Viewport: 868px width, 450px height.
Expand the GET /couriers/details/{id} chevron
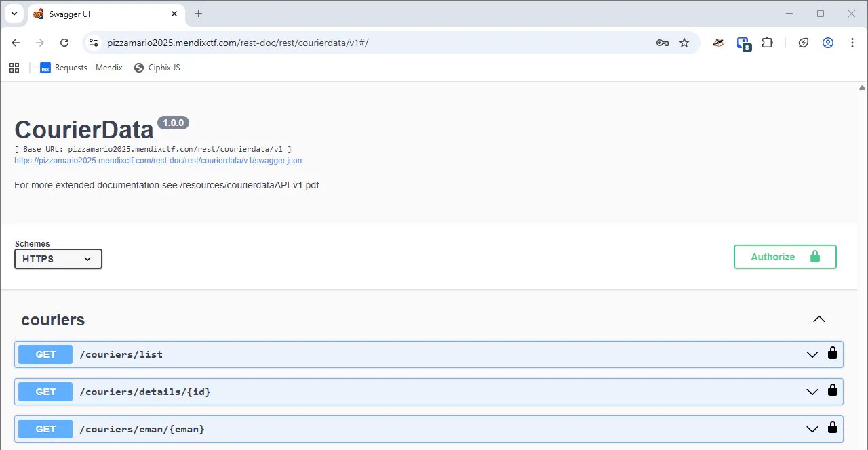tap(812, 392)
